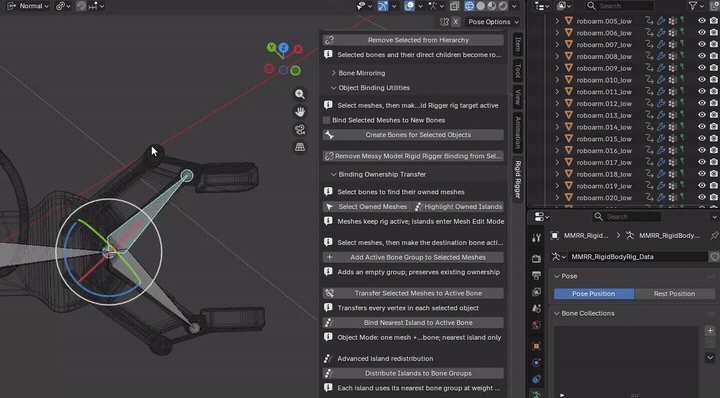Select wireframe shading mode icon
The height and width of the screenshot is (398, 720).
tap(469, 6)
